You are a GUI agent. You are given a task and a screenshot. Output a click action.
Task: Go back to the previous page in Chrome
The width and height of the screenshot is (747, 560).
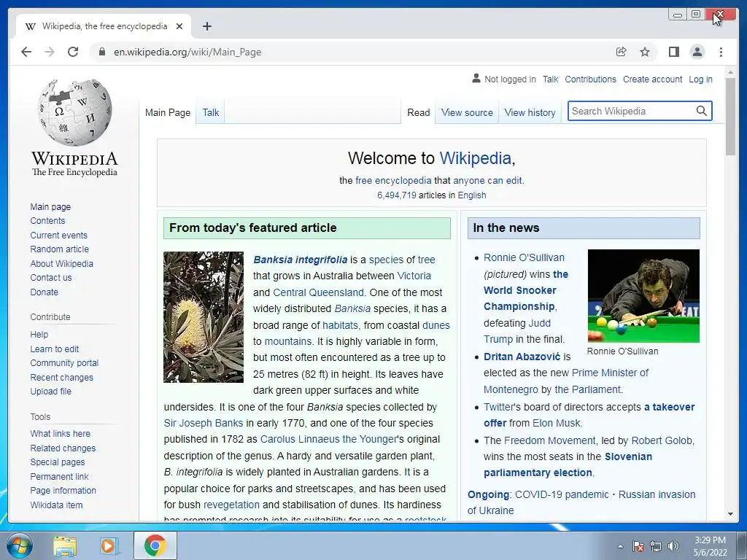pyautogui.click(x=26, y=52)
